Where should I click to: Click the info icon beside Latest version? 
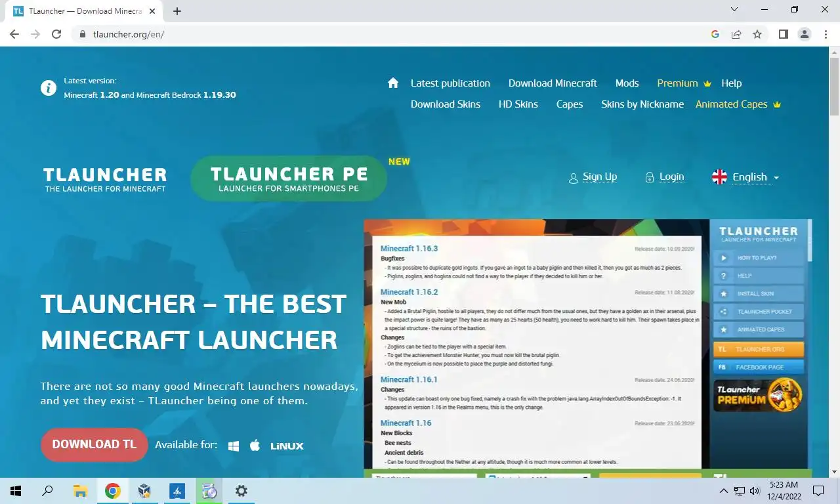49,88
